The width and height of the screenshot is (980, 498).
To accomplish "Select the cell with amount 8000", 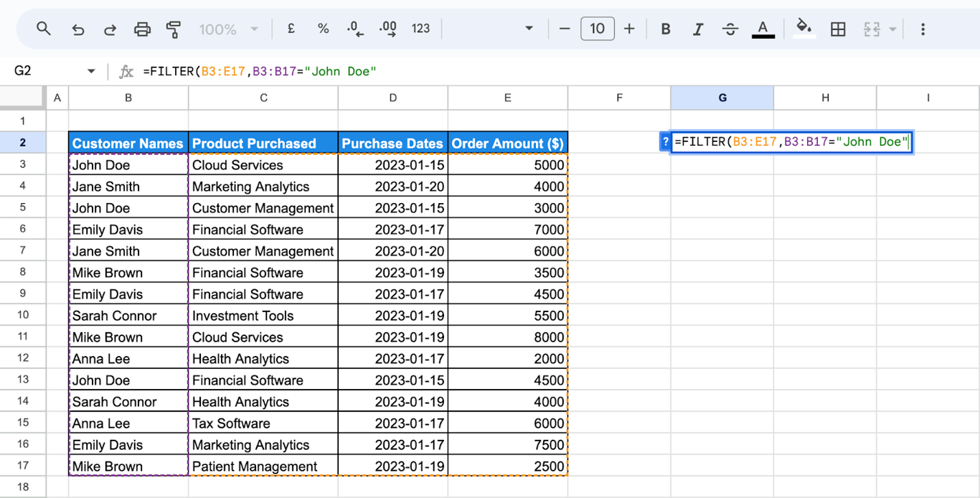I will (x=507, y=337).
